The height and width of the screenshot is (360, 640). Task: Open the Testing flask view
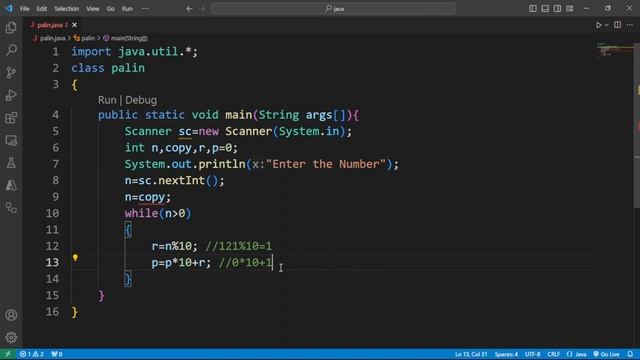pyautogui.click(x=11, y=163)
